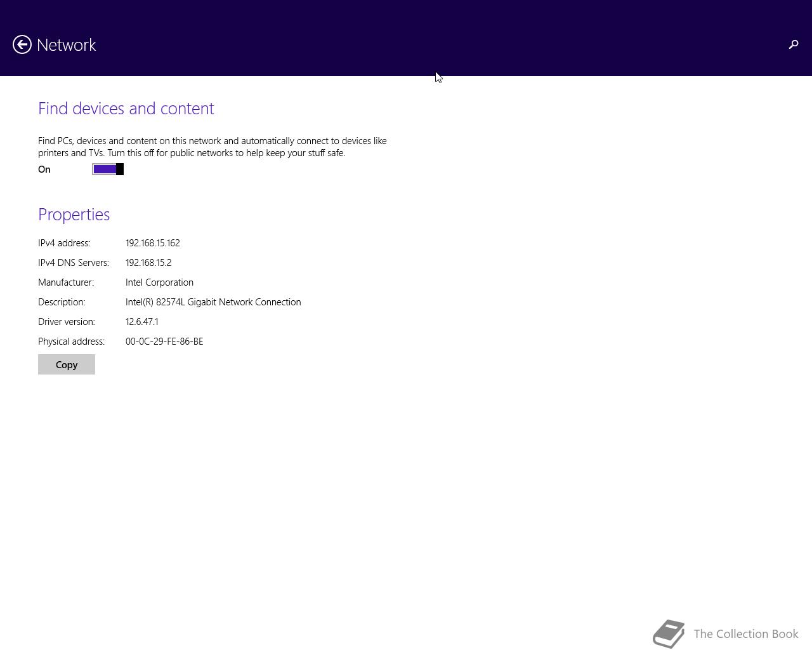Click the Description label
Image resolution: width=812 pixels, height=650 pixels.
click(62, 302)
